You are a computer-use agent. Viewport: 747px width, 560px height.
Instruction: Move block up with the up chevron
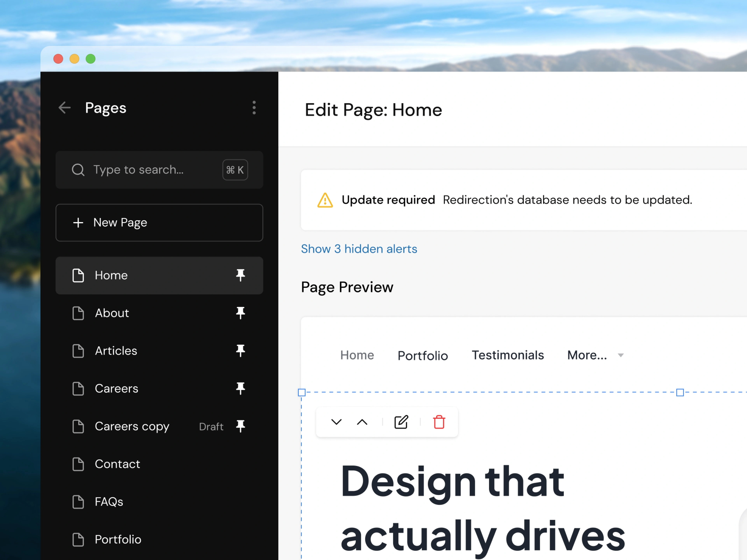(362, 422)
